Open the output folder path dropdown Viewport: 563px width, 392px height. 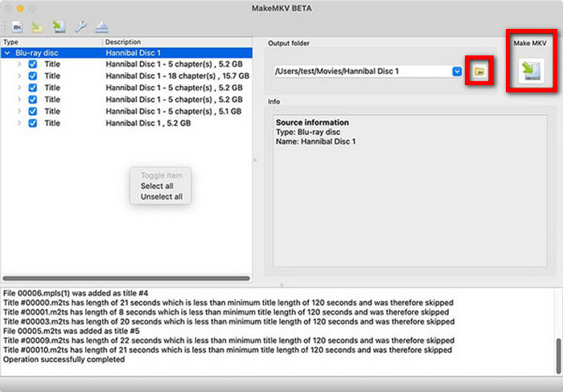pos(457,71)
